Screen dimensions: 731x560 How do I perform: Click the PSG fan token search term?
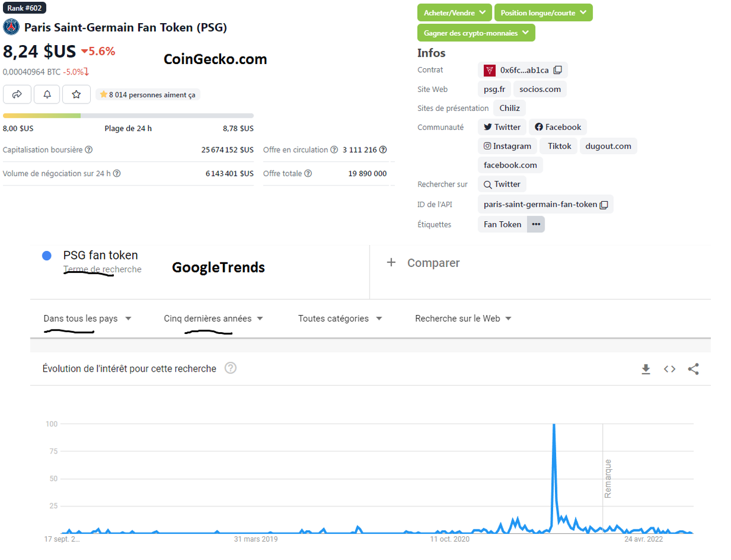(x=101, y=255)
